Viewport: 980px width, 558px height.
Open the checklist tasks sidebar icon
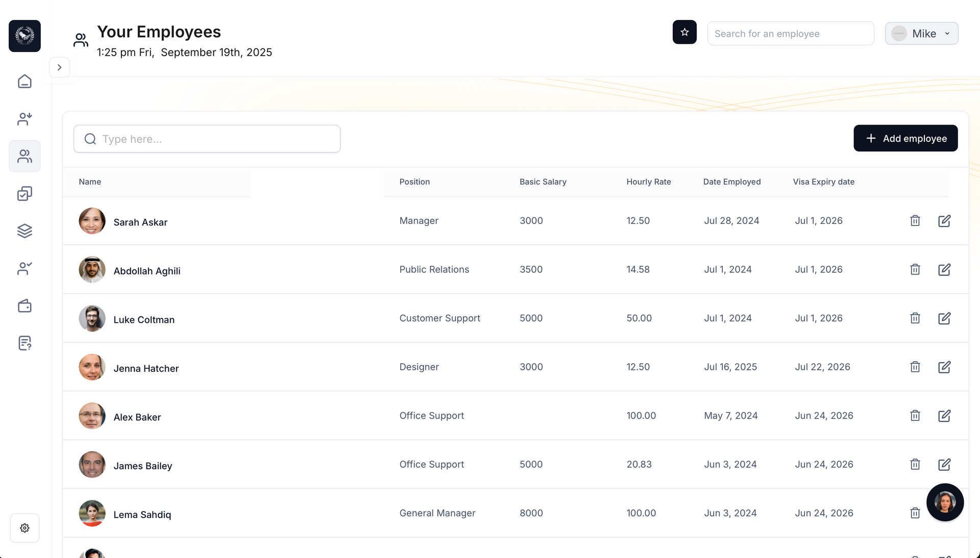[24, 194]
